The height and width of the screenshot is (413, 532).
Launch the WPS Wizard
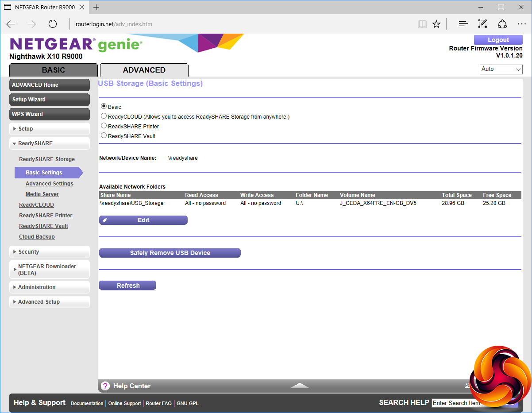(50, 114)
